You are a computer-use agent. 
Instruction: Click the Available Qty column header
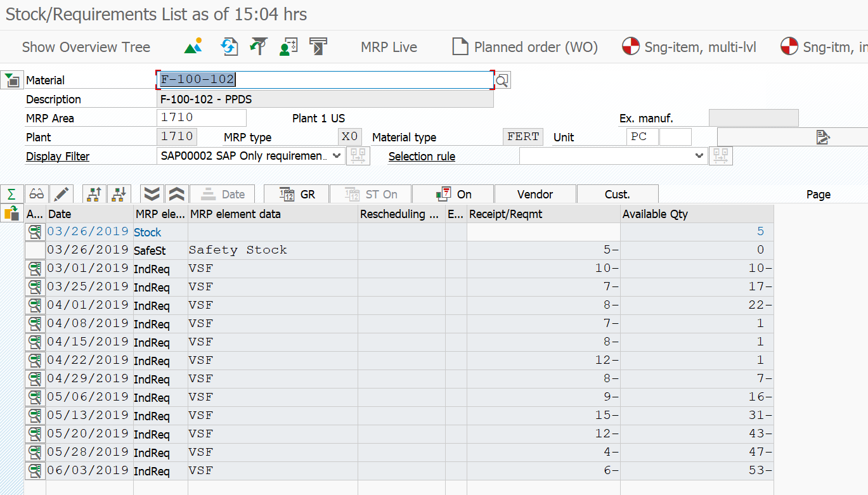click(697, 214)
